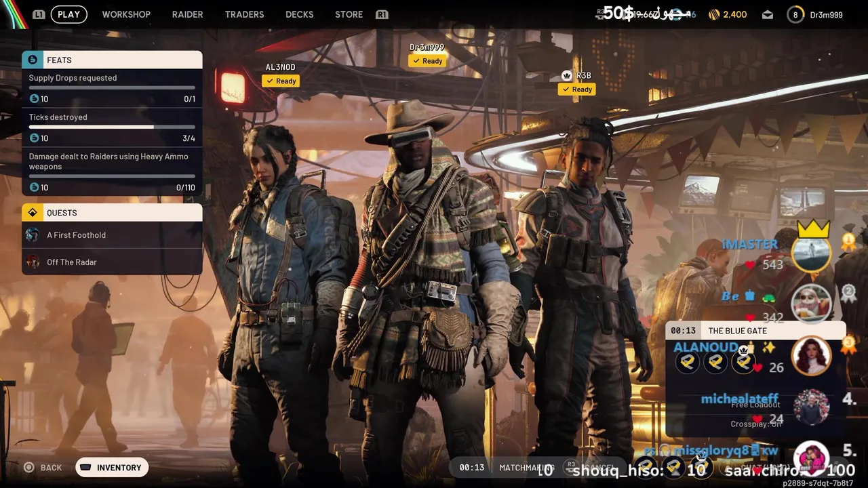868x488 pixels.
Task: Click the INVENTORY button
Action: tap(112, 468)
